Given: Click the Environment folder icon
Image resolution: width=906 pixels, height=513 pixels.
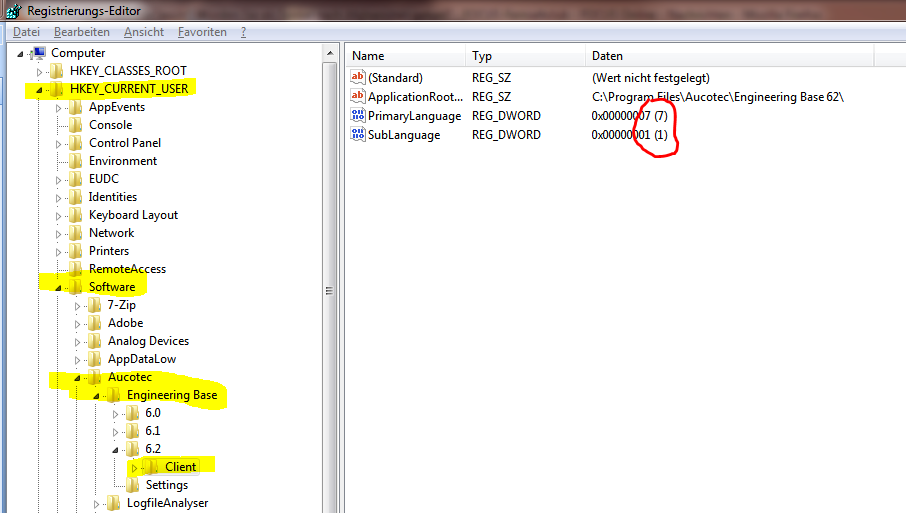Looking at the screenshot, I should point(76,161).
